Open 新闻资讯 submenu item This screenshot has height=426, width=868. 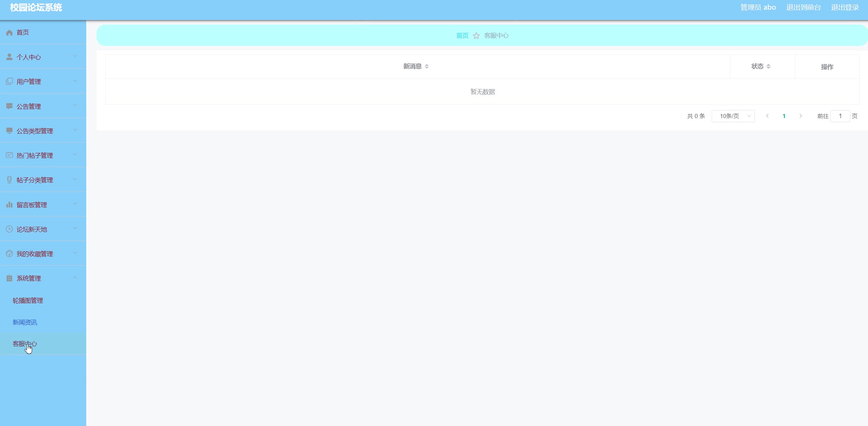25,322
